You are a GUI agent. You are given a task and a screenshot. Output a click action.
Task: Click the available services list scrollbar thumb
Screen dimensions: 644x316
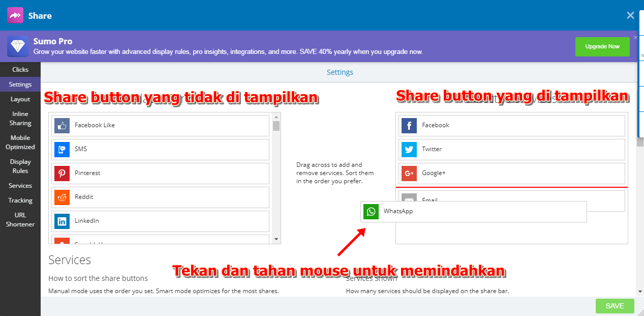(x=277, y=126)
